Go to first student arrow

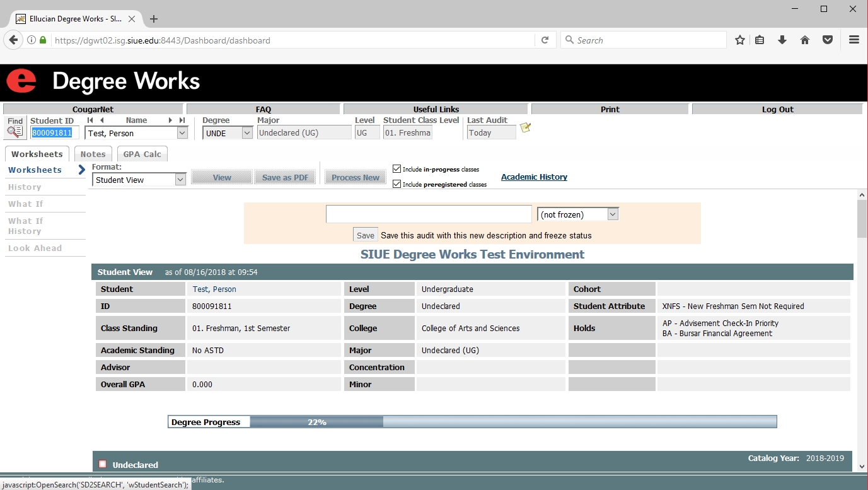coord(90,120)
